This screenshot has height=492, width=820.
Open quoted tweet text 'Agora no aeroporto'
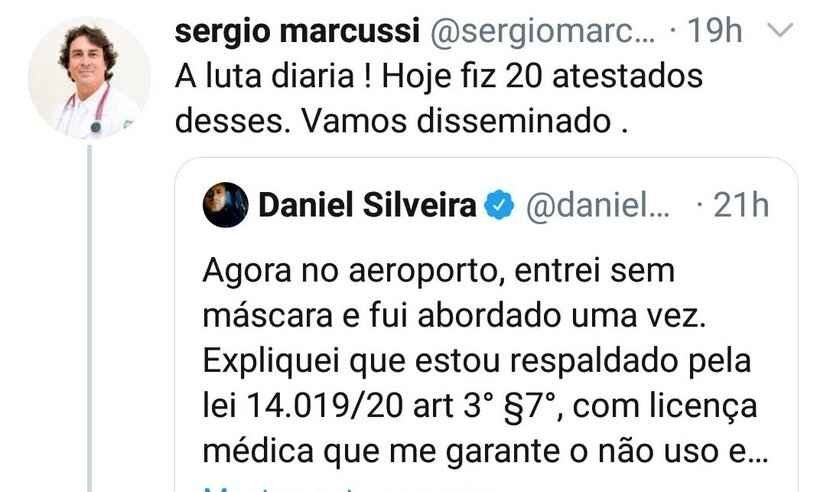(354, 272)
